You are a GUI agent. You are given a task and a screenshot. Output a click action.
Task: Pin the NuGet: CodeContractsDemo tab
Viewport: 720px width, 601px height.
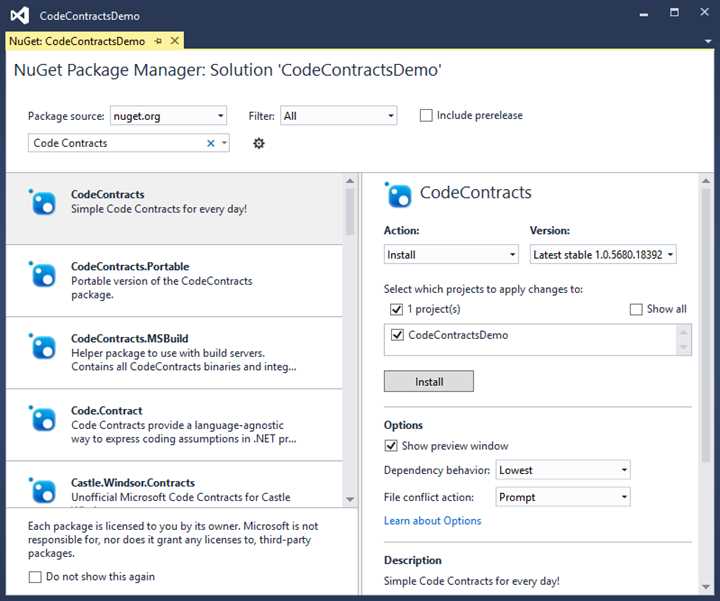(x=158, y=41)
